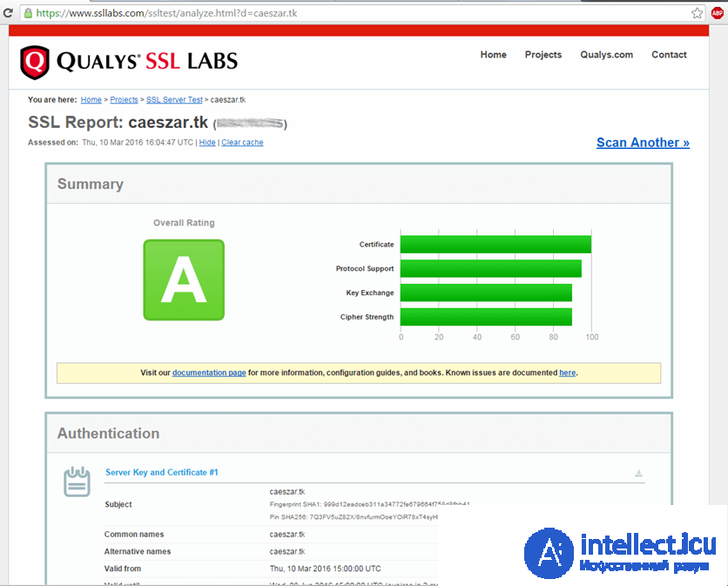Screen dimensions: 728x586
Task: Click the Pin SHA256 text line
Action: (354, 517)
